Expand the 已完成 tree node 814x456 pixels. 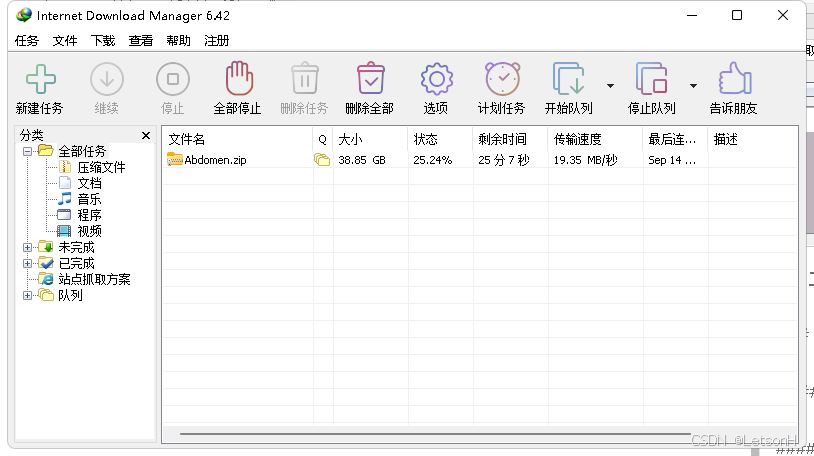(28, 263)
